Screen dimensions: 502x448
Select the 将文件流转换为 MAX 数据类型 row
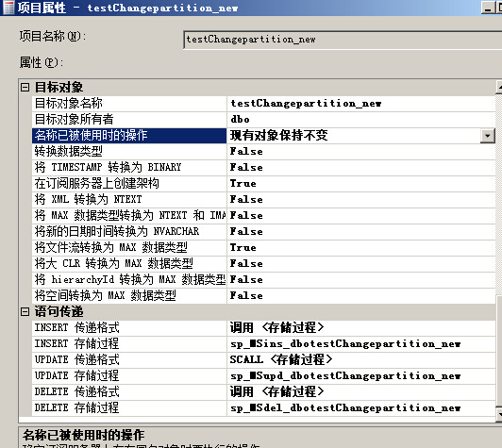coord(264,247)
